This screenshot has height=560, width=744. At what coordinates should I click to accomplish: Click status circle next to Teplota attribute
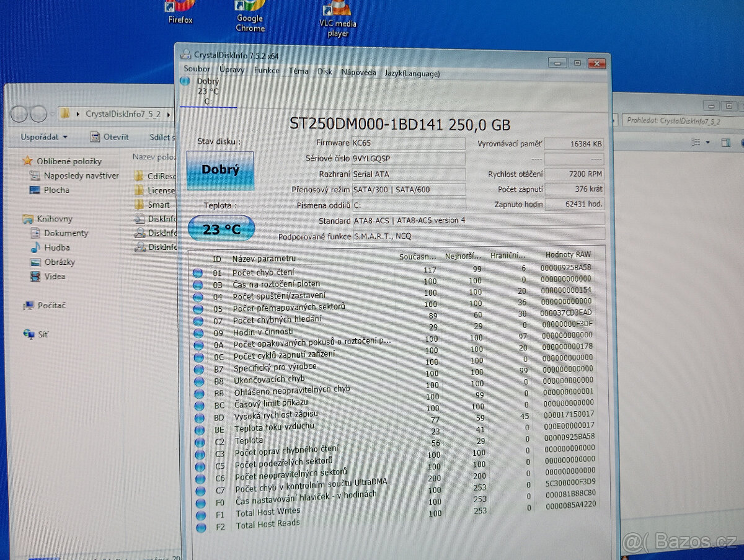click(x=200, y=442)
